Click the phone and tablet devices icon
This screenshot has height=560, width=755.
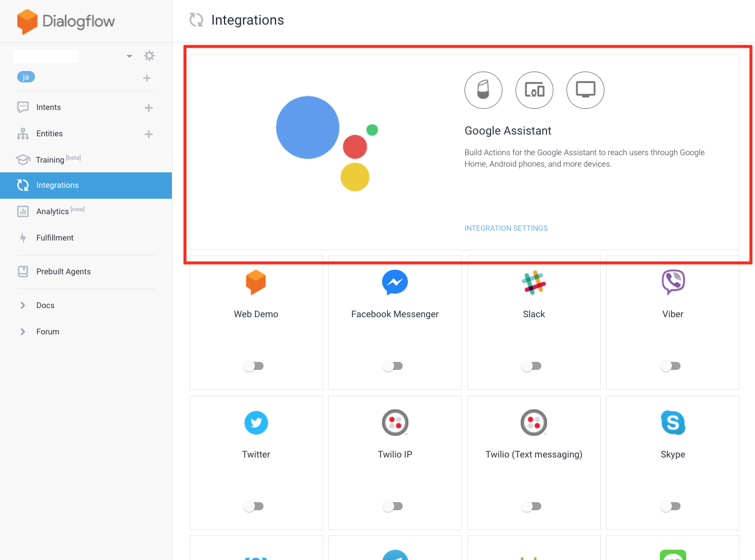click(x=534, y=90)
